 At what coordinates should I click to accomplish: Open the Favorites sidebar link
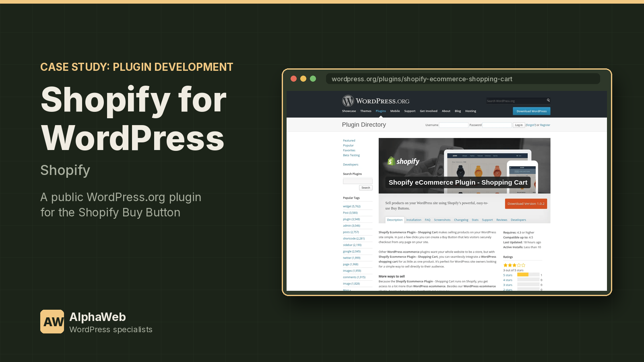(x=349, y=150)
